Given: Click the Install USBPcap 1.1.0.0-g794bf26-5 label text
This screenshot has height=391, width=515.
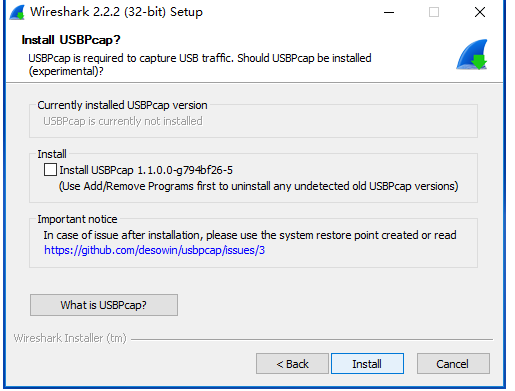Looking at the screenshot, I should [x=146, y=170].
